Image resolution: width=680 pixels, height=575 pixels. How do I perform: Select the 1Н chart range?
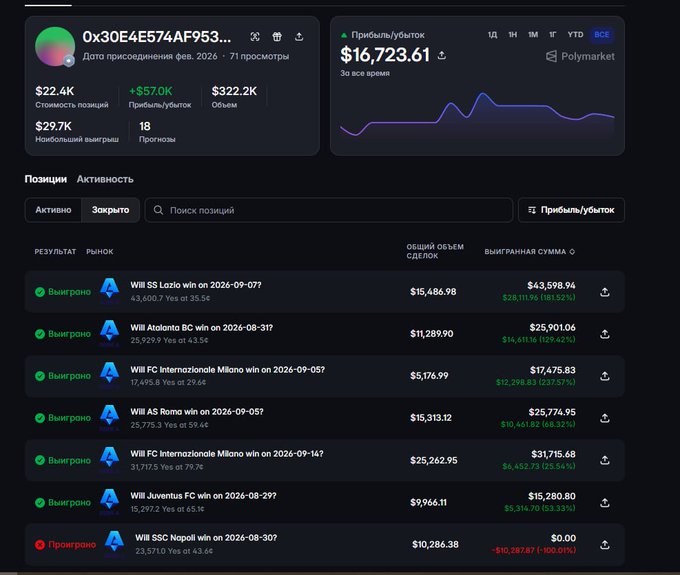click(x=513, y=35)
